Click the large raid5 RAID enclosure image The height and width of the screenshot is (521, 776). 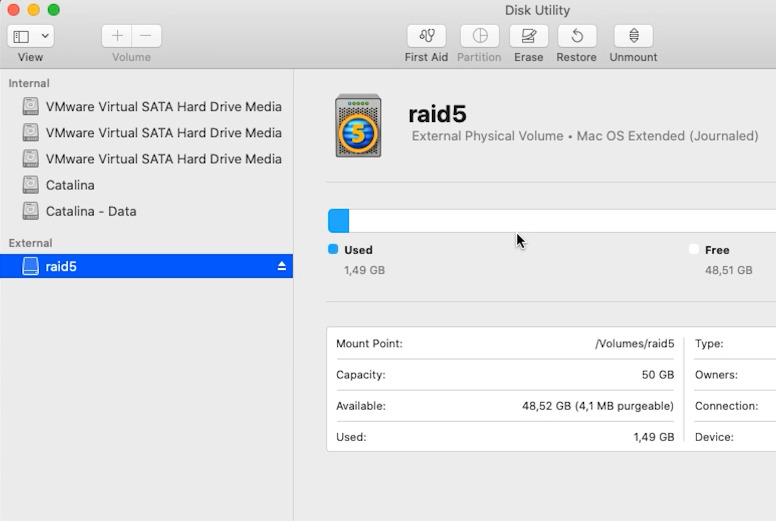pos(358,126)
